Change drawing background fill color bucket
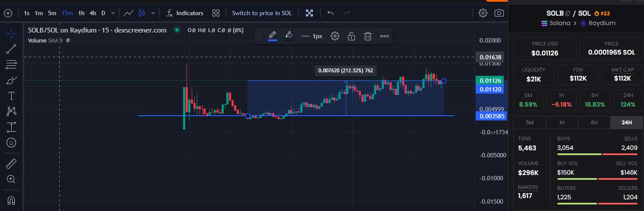Image resolution: width=644 pixels, height=211 pixels. [x=289, y=36]
